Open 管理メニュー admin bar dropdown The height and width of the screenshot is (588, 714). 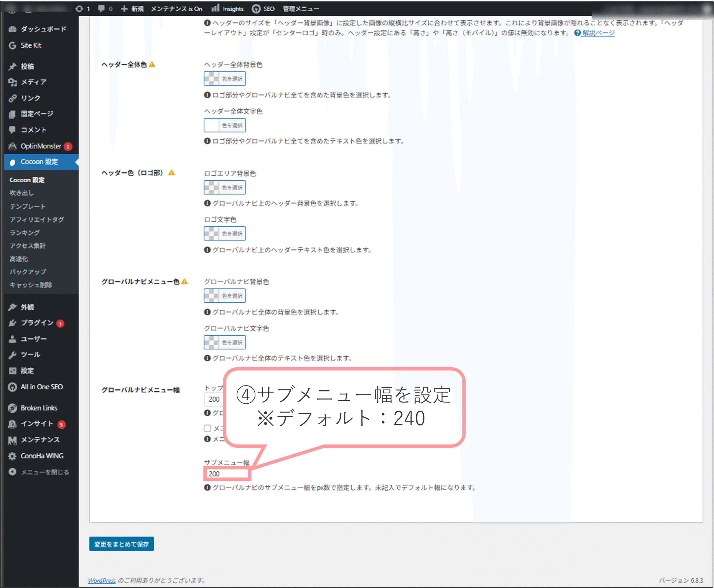(x=301, y=9)
